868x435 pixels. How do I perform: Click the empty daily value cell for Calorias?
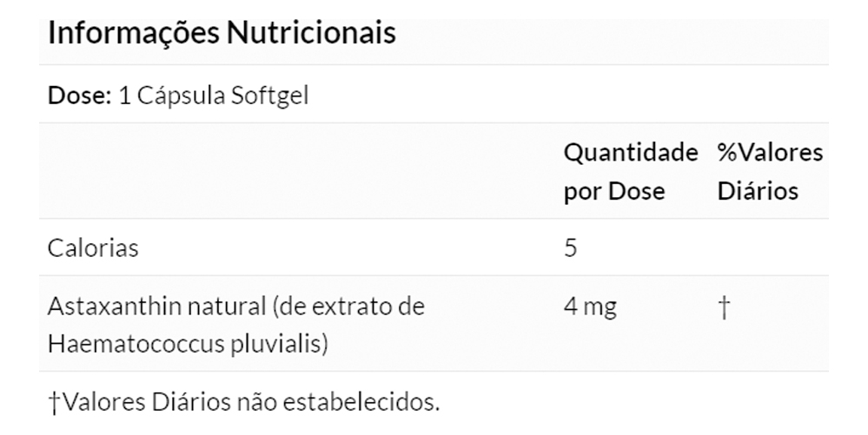point(769,248)
